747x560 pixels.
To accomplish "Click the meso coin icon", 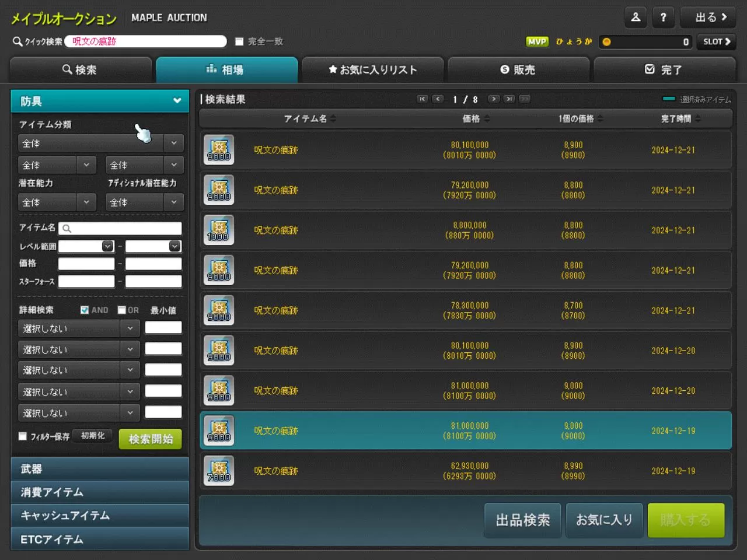I will point(607,42).
